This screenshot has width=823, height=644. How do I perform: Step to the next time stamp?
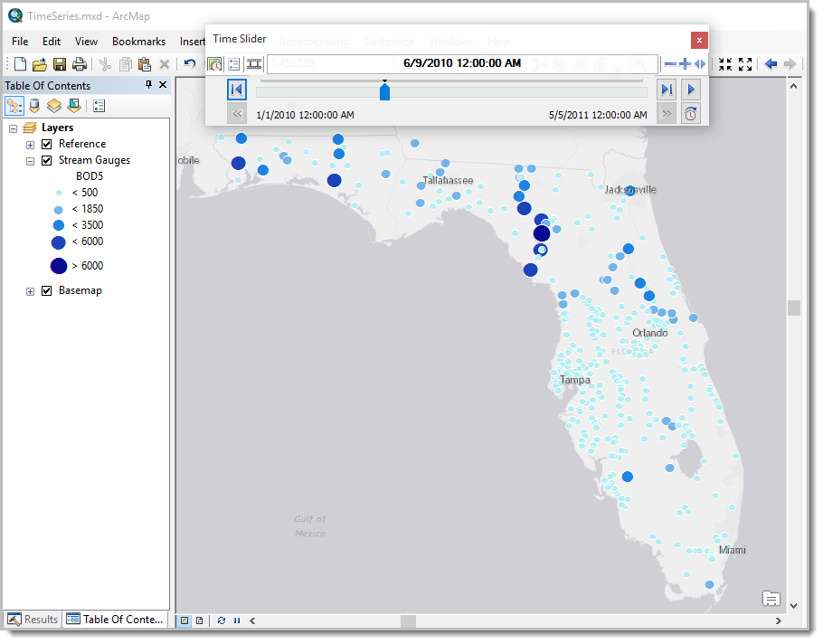[x=666, y=90]
